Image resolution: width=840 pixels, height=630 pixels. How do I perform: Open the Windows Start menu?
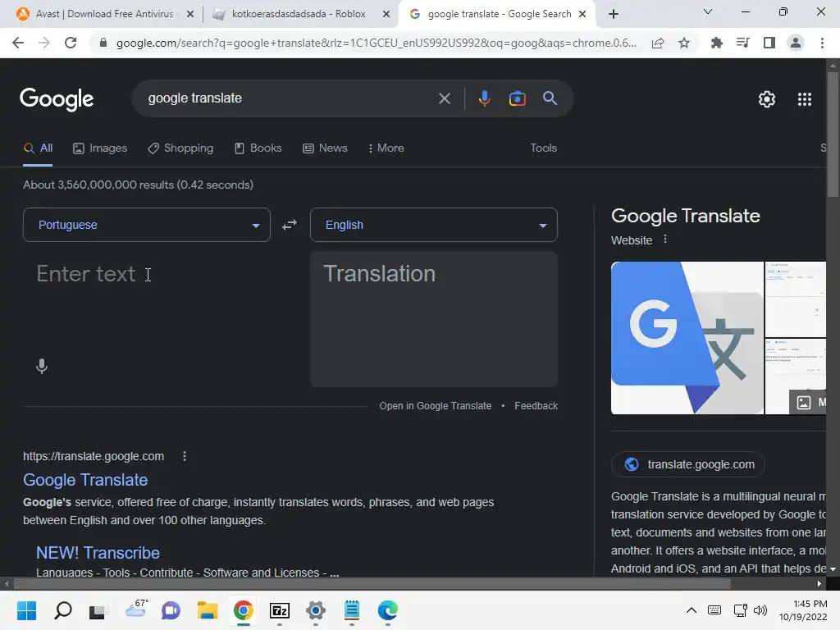click(26, 610)
